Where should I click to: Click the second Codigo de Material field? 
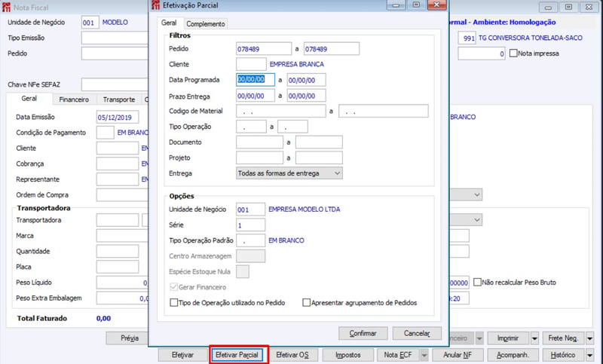[x=384, y=111]
